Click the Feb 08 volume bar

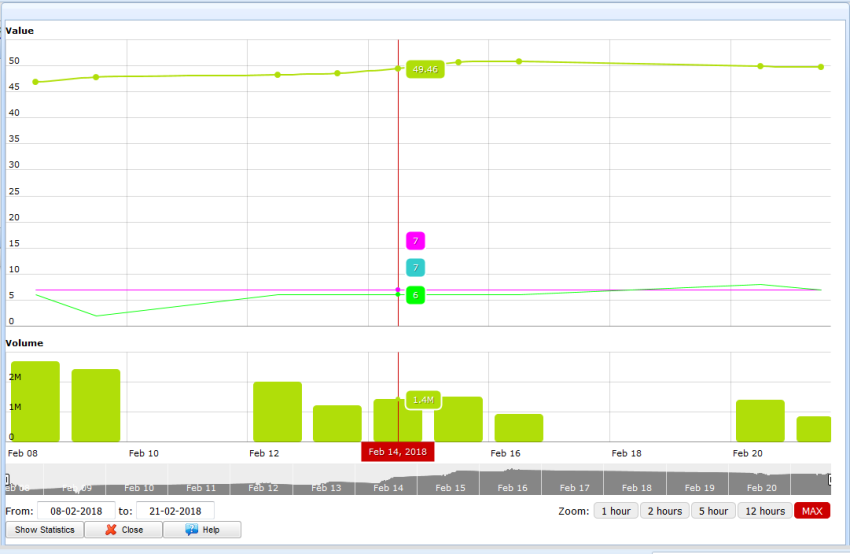coord(35,402)
